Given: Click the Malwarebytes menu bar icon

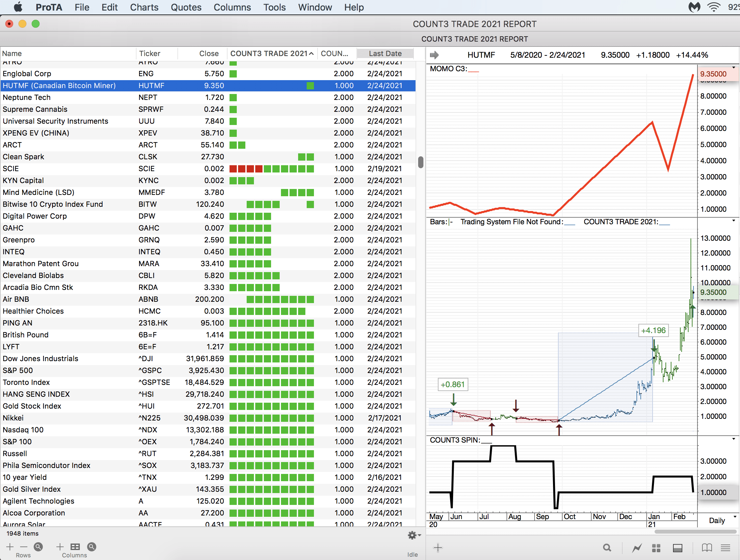Looking at the screenshot, I should tap(694, 7).
